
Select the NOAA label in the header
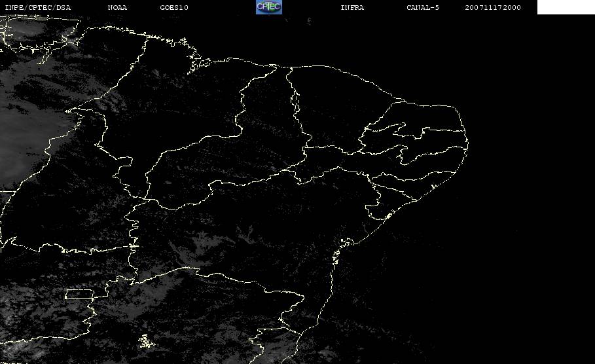[117, 8]
